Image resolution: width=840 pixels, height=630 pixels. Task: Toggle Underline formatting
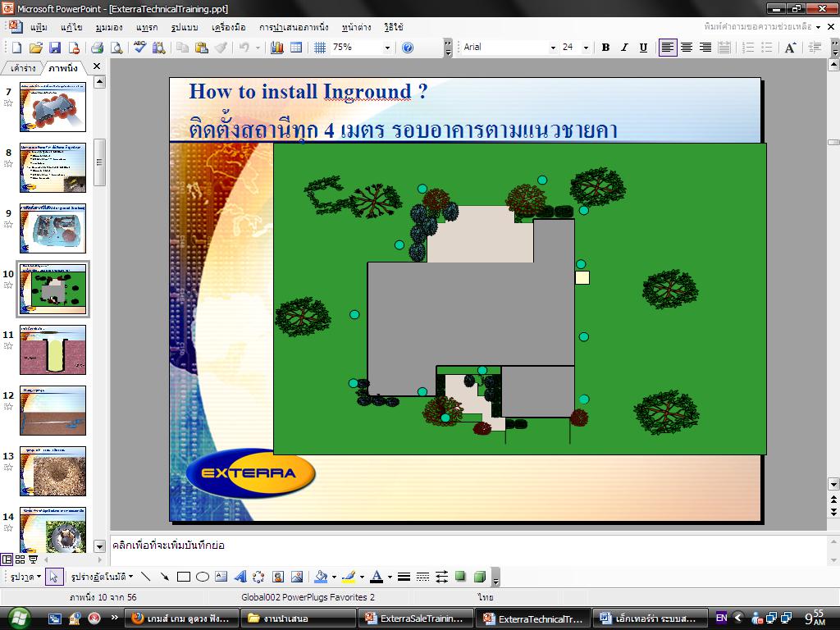click(x=643, y=48)
